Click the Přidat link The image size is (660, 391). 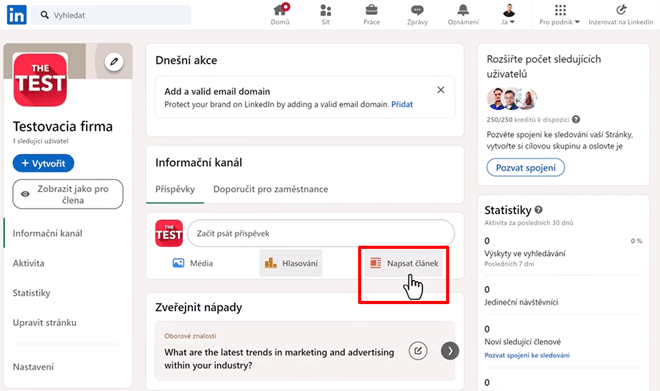(x=402, y=104)
